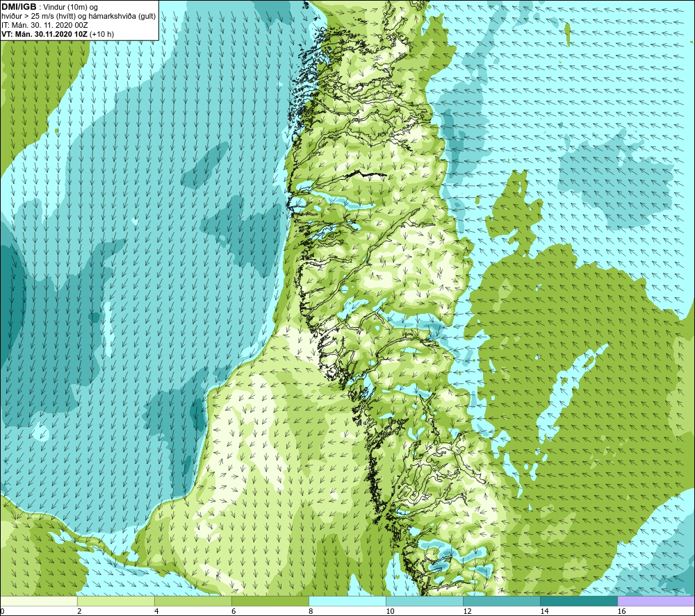Click the above-16 m/s purple legend swatch

[657, 601]
